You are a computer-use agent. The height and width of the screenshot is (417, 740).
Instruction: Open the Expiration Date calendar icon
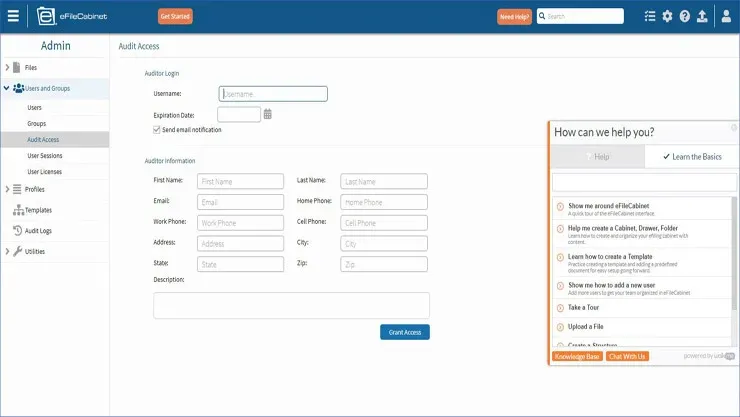tap(268, 114)
